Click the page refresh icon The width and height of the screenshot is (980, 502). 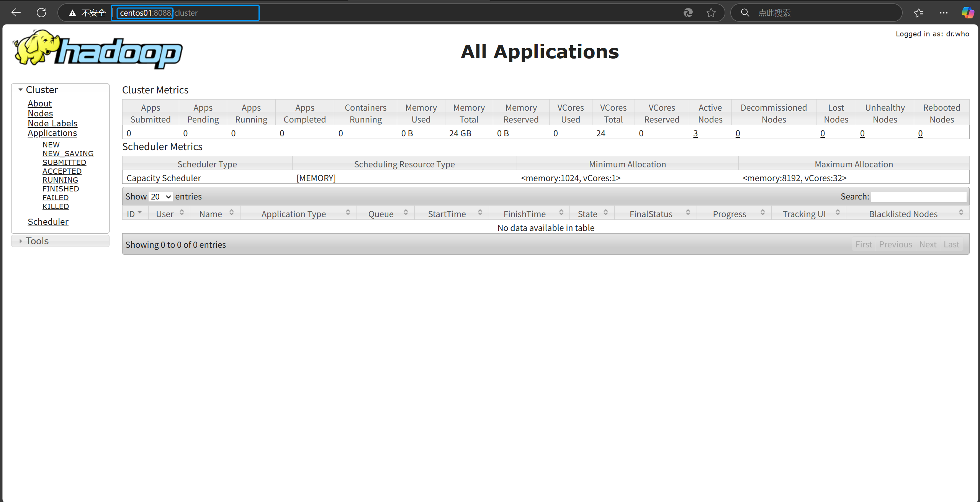(41, 13)
